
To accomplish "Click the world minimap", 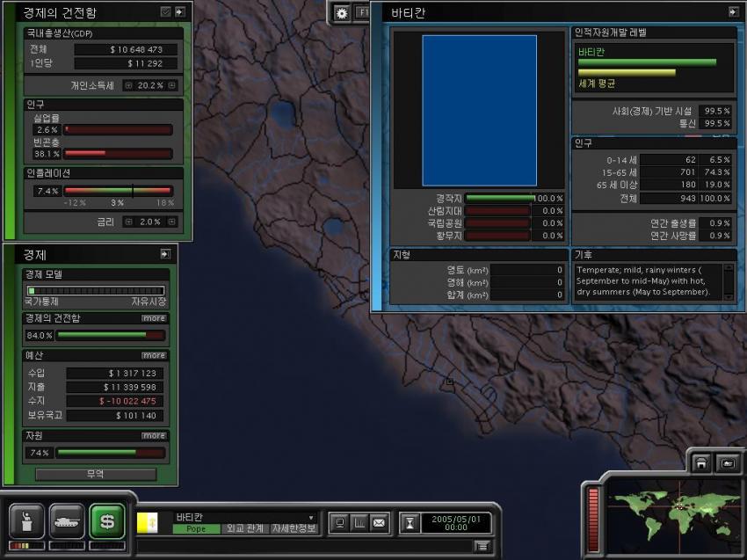I will 674,516.
